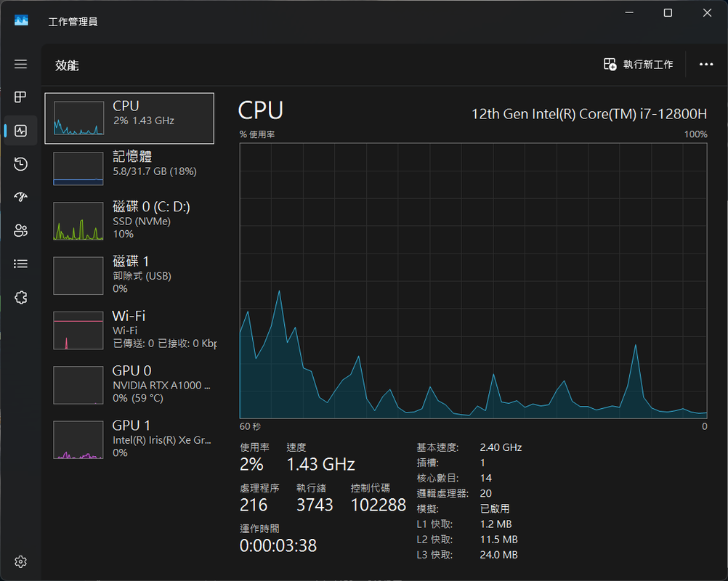Click the GPU 1 purple graph thumbnail
The width and height of the screenshot is (728, 581).
coord(78,440)
